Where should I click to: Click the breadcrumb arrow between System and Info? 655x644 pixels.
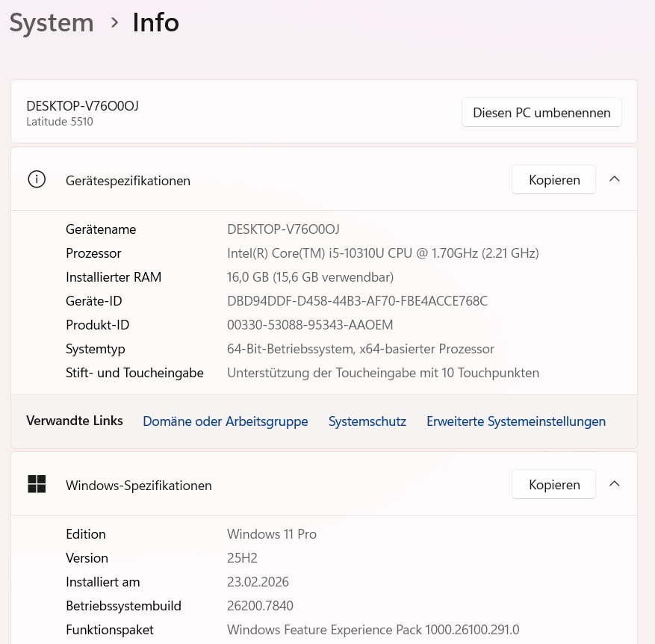click(114, 22)
